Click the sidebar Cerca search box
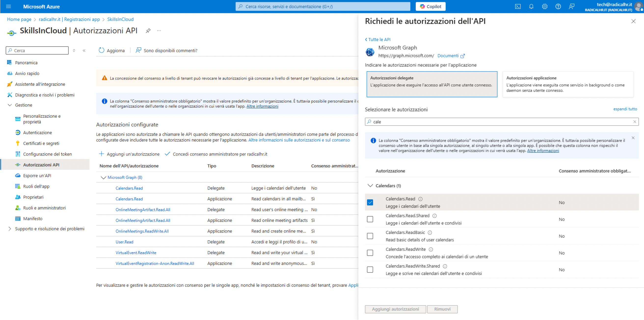 point(37,51)
